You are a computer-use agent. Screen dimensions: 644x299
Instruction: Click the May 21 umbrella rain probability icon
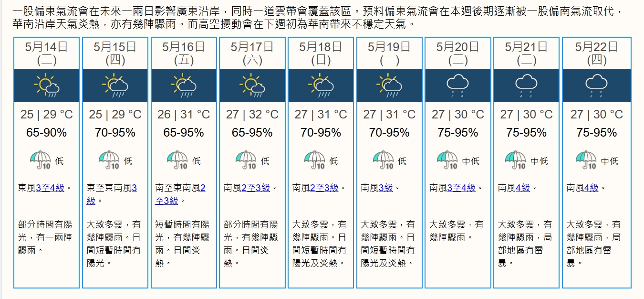click(x=515, y=160)
